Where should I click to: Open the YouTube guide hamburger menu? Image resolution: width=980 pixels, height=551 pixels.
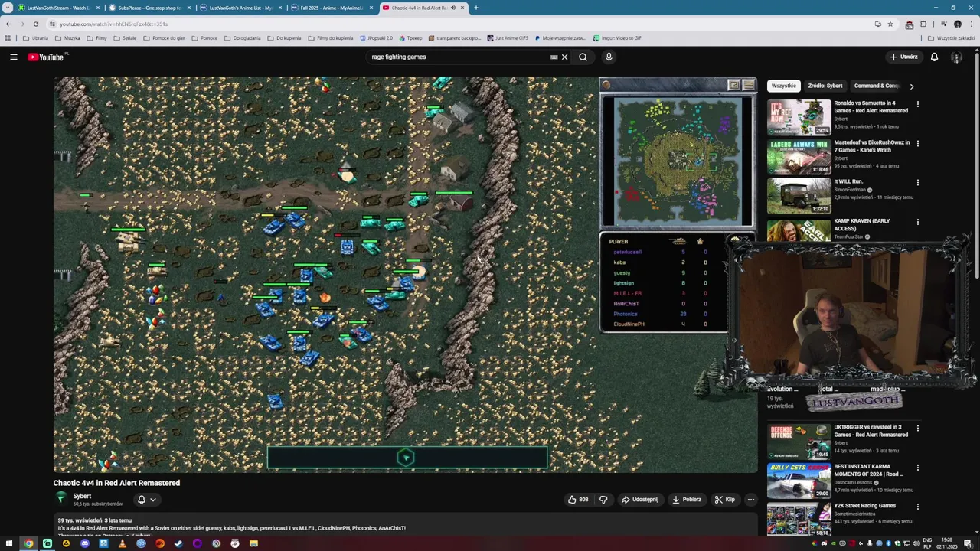click(x=14, y=57)
